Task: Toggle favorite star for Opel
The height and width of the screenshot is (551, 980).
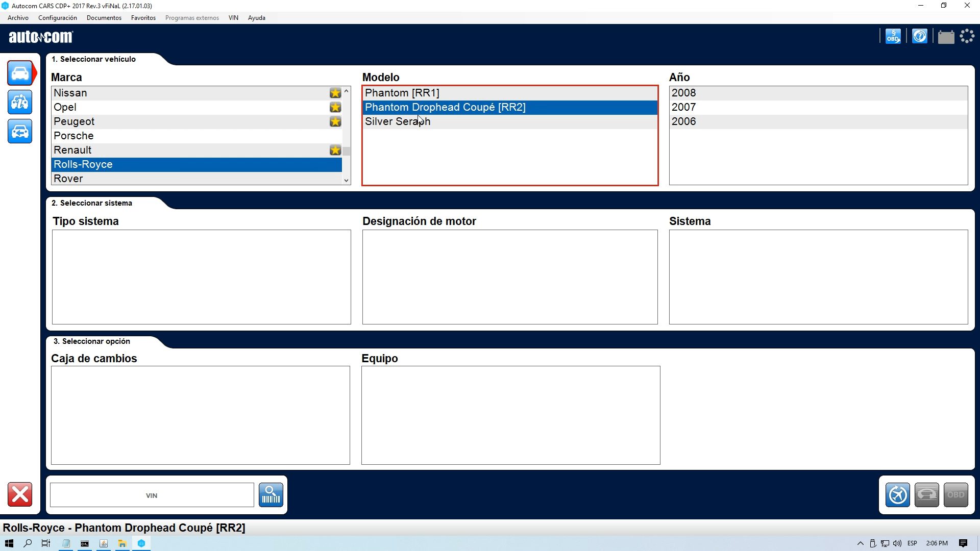Action: click(x=335, y=107)
